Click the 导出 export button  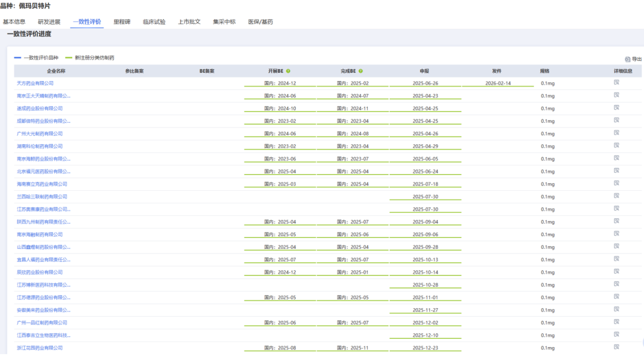pyautogui.click(x=633, y=59)
